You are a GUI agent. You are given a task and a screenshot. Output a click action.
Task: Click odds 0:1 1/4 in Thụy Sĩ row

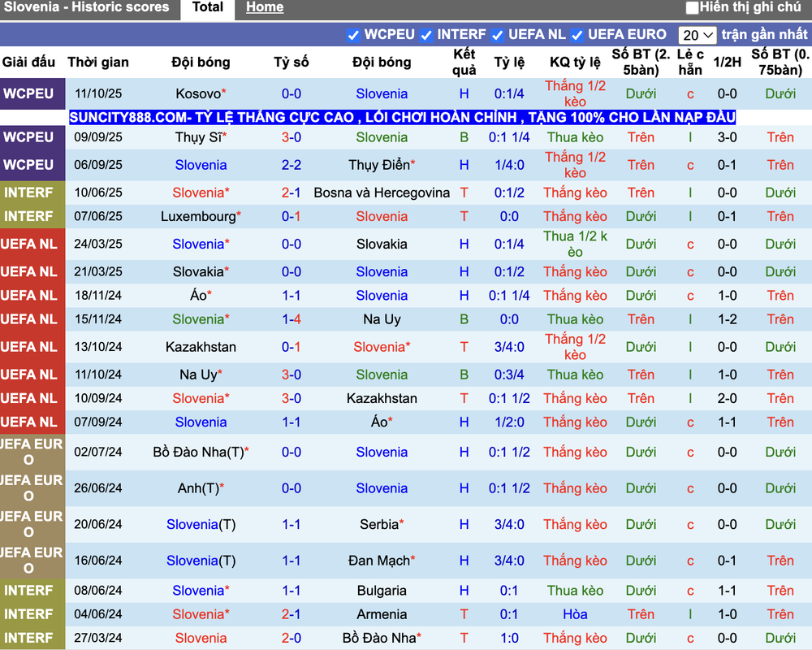[x=509, y=137]
